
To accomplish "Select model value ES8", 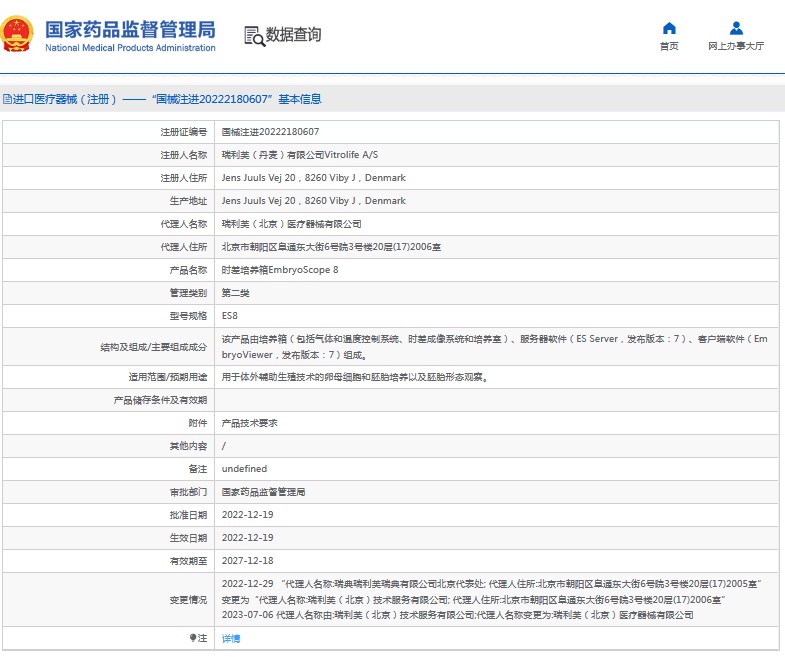I will click(x=230, y=316).
